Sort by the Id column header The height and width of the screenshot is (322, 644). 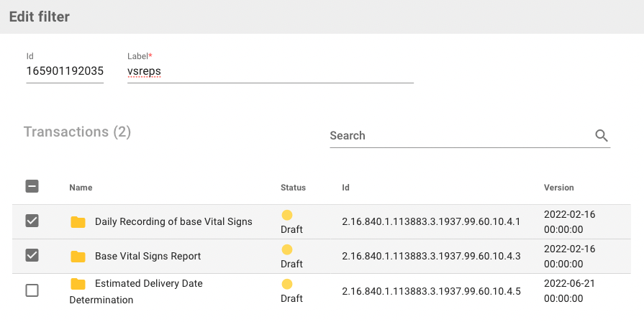pos(345,188)
